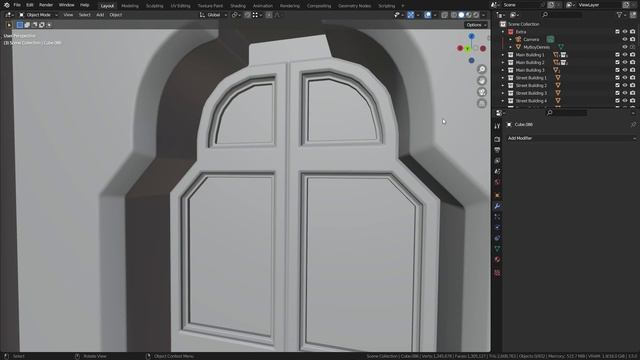Select the Tweak tool icon

(x=9, y=25)
